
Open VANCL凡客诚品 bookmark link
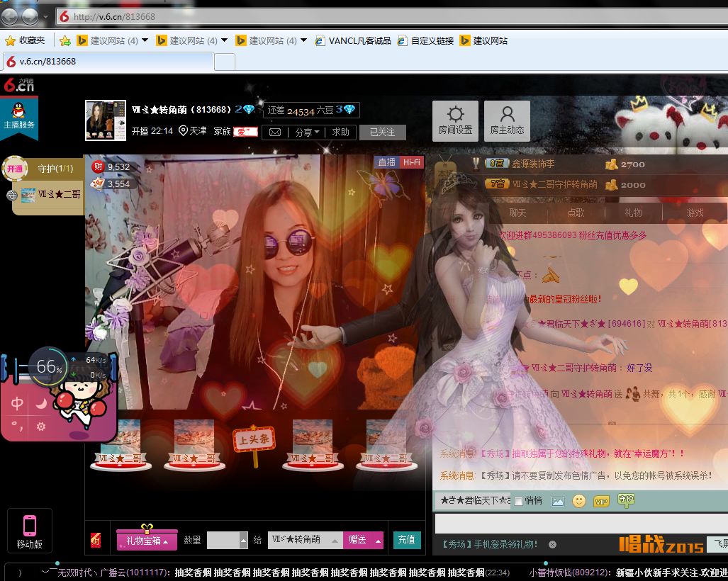353,41
